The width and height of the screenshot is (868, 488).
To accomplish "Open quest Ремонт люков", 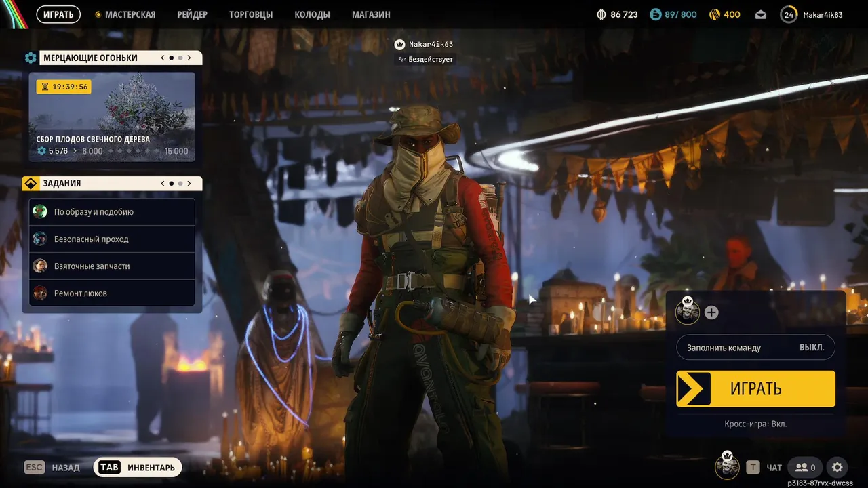I will 112,293.
